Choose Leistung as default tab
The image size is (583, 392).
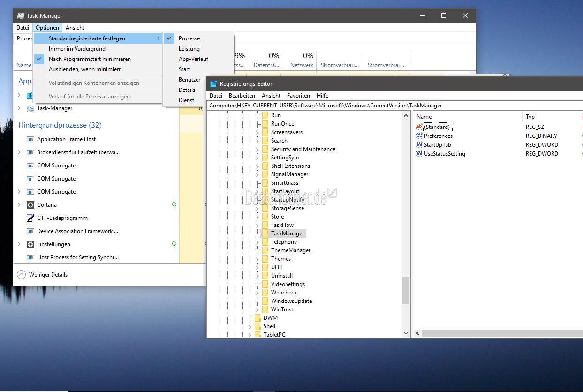point(198,49)
